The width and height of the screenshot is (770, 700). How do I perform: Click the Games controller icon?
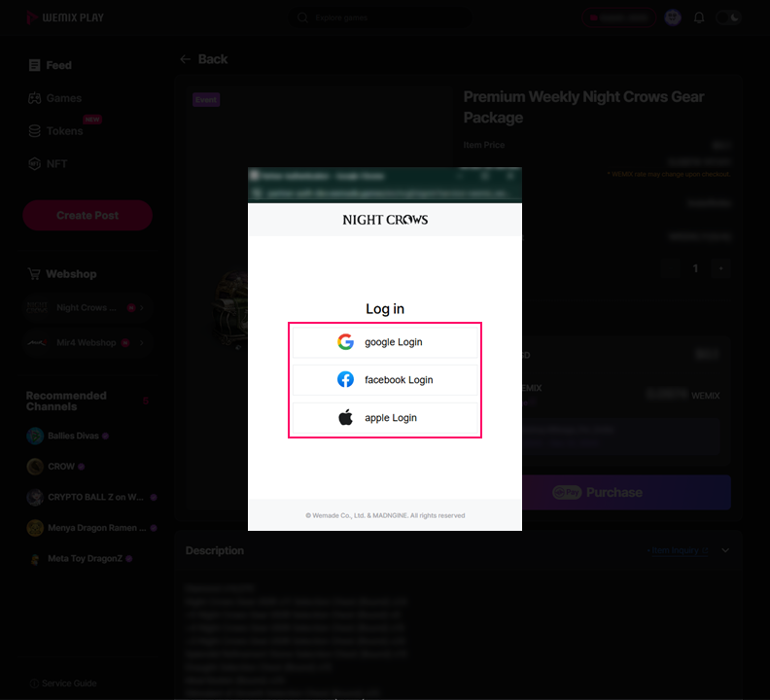click(x=34, y=98)
